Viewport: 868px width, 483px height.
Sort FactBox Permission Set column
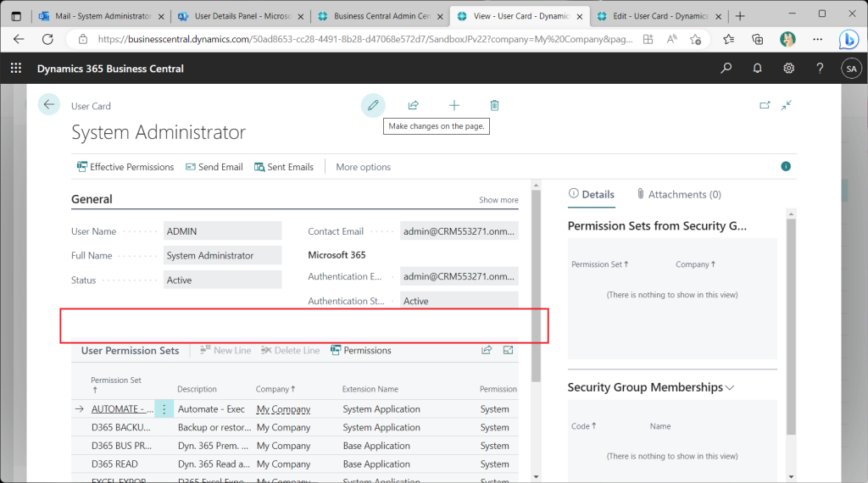599,264
